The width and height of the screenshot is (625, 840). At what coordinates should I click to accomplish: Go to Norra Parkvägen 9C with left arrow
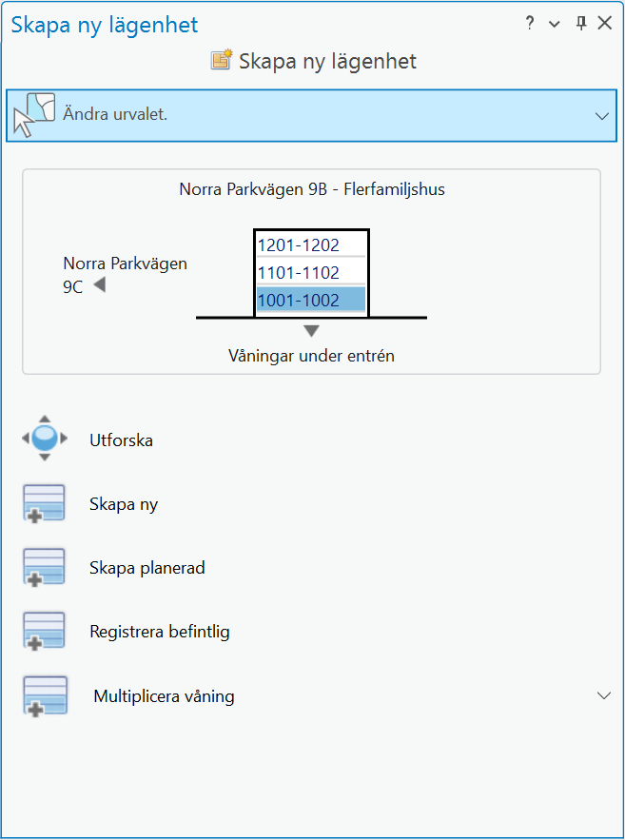(99, 285)
